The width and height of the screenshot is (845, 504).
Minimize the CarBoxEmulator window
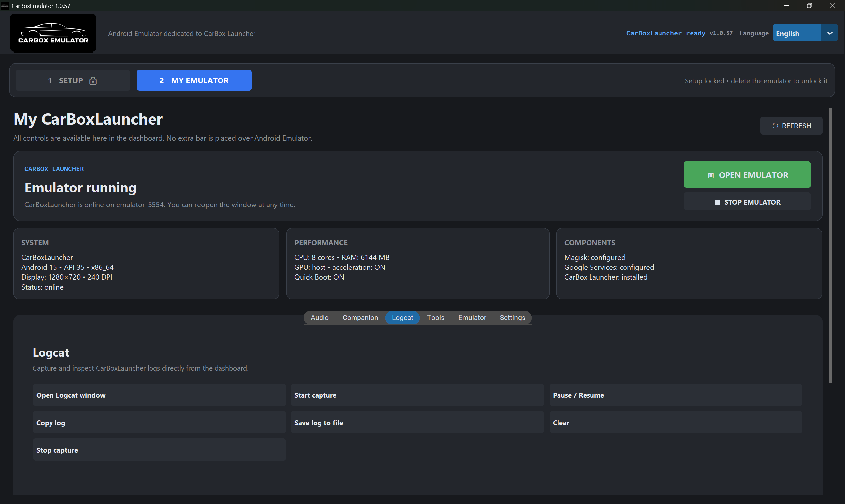(x=786, y=5)
